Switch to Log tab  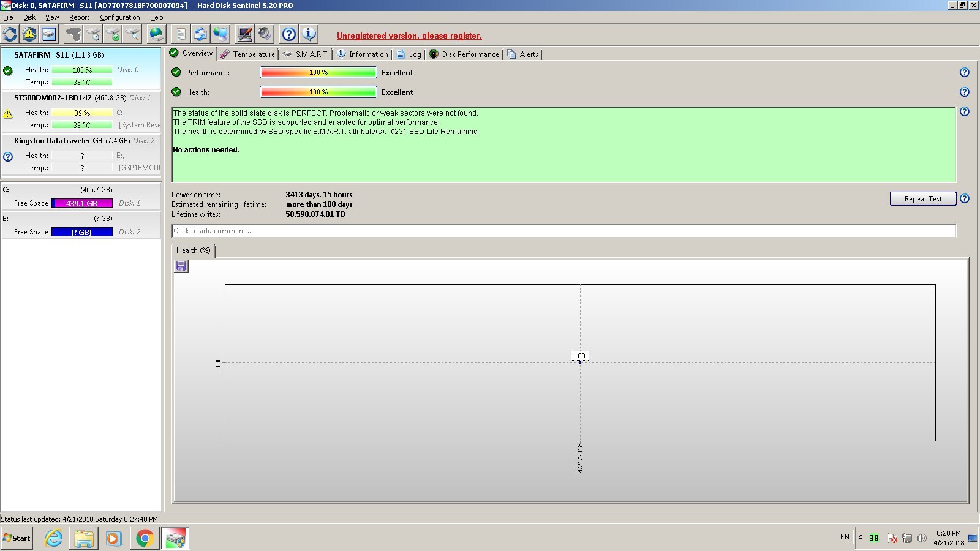(409, 54)
